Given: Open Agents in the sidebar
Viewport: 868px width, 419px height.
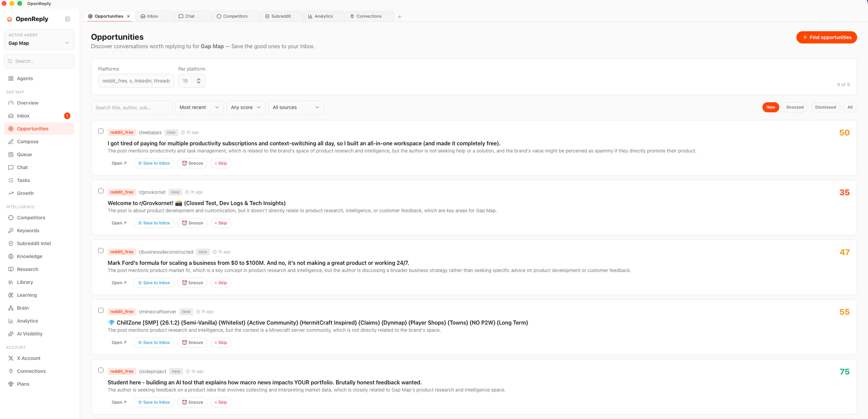Looking at the screenshot, I should click(x=39, y=78).
